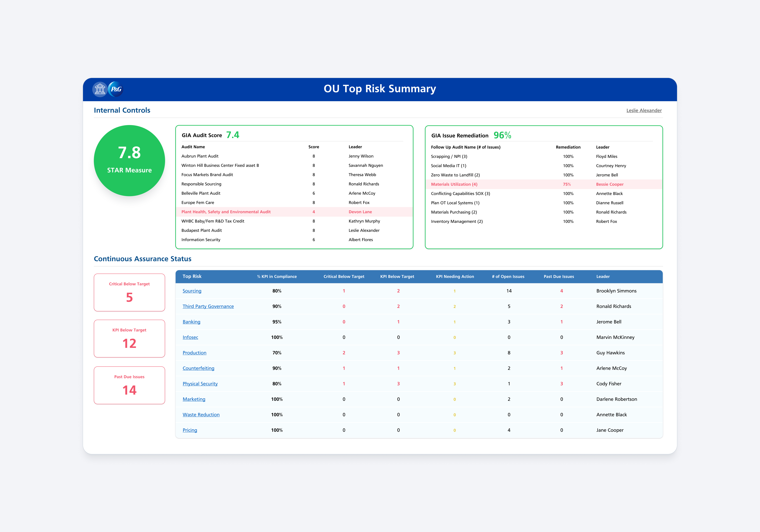Image resolution: width=760 pixels, height=532 pixels.
Task: Open the Banking risk details
Action: (191, 322)
